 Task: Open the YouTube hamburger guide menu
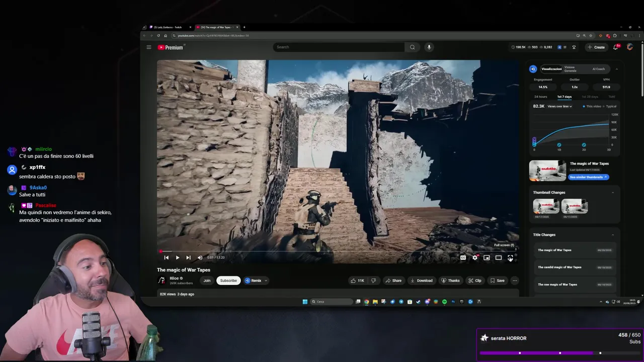pyautogui.click(x=149, y=47)
